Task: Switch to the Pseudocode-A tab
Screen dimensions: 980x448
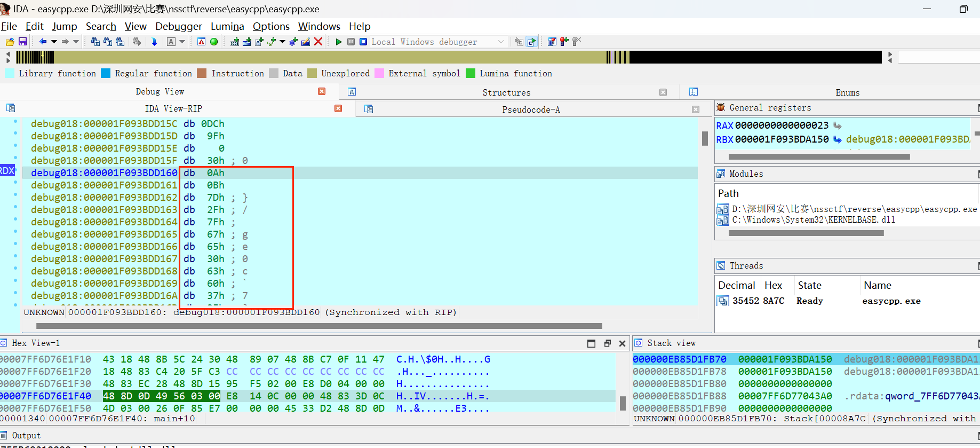Action: point(530,109)
